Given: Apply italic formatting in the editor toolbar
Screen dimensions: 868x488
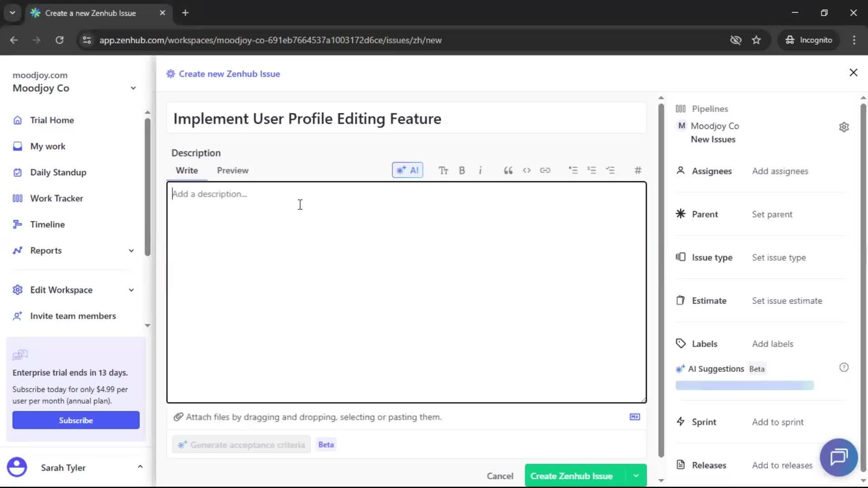Looking at the screenshot, I should [481, 170].
